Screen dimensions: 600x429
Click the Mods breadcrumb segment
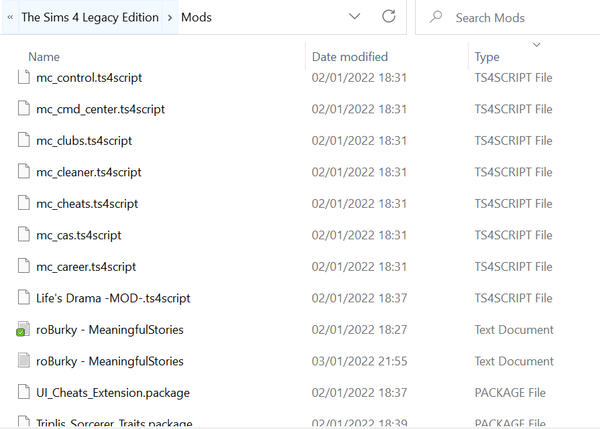pyautogui.click(x=196, y=17)
